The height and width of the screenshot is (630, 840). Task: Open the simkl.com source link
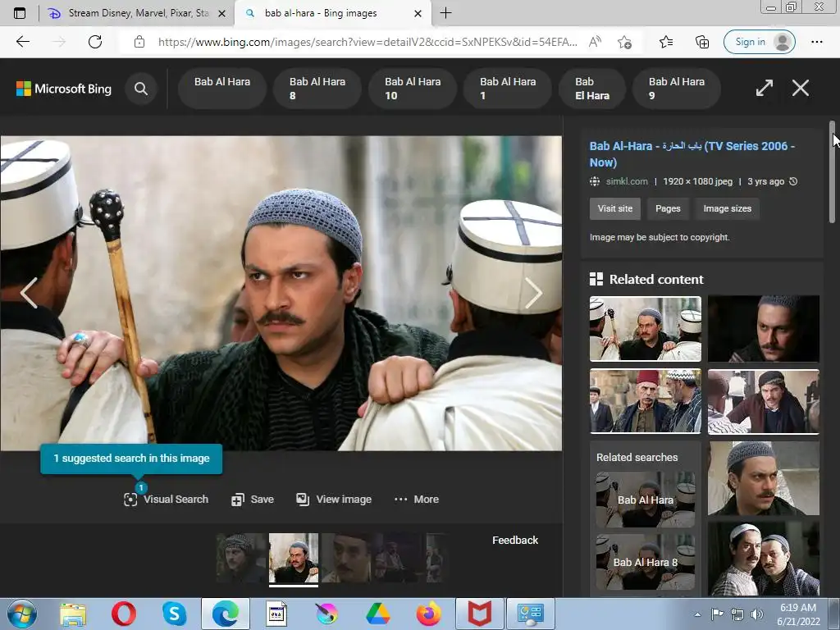[627, 181]
